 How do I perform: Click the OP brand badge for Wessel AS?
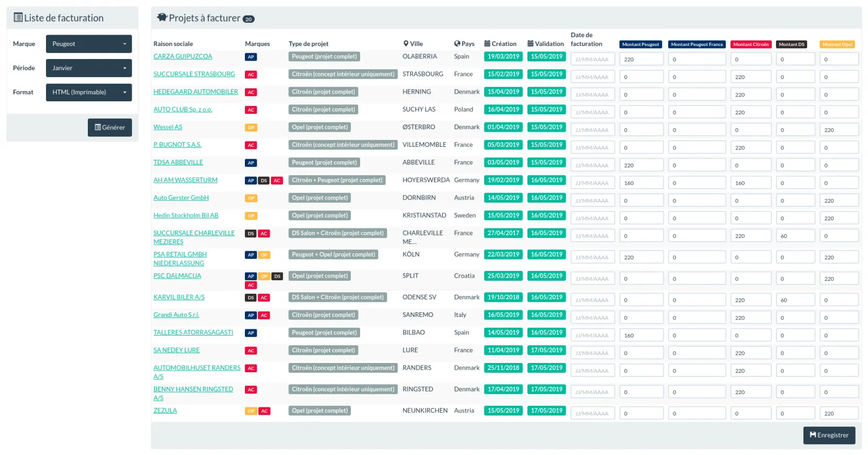click(251, 128)
